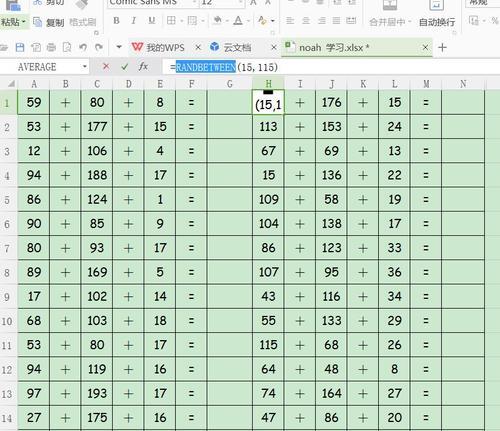Click the align right icon
This screenshot has height=431, width=500.
point(321,21)
